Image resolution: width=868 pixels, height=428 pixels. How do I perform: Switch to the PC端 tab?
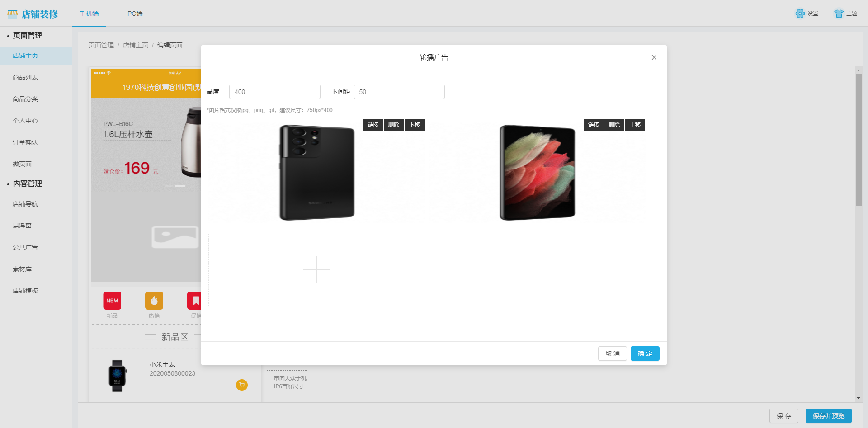tap(135, 14)
